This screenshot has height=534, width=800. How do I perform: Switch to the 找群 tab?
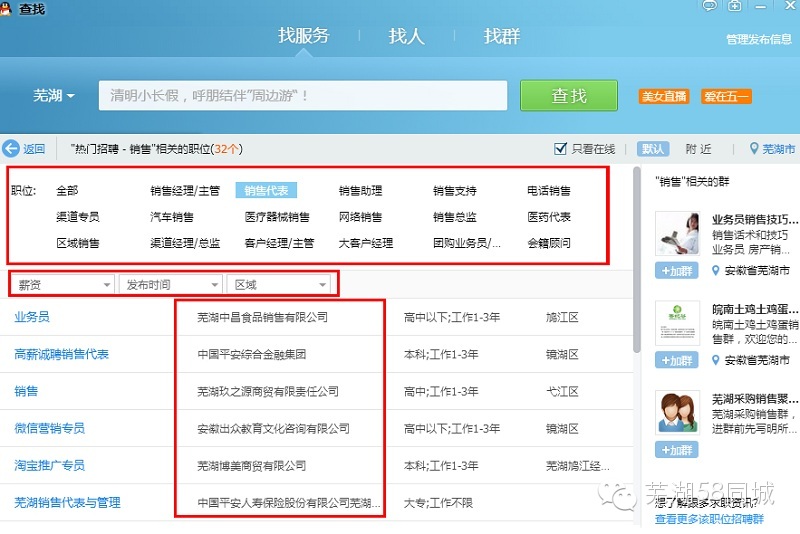tap(502, 37)
